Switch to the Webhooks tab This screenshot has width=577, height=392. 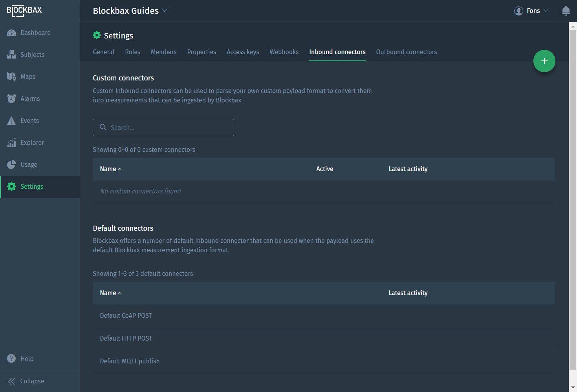284,52
